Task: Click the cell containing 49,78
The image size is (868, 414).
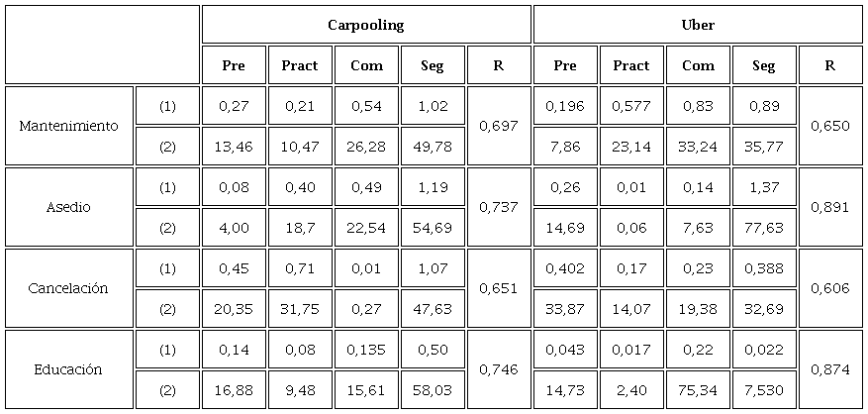Action: [432, 147]
